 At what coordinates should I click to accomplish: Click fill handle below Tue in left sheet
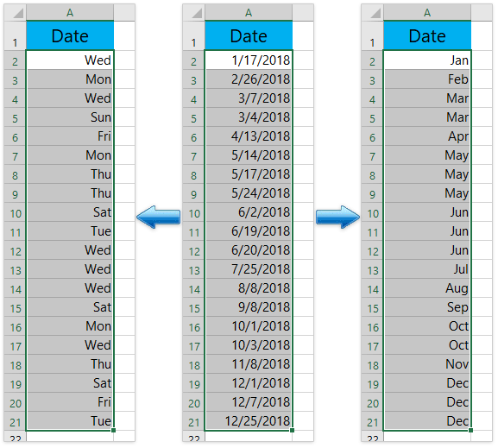point(114,430)
